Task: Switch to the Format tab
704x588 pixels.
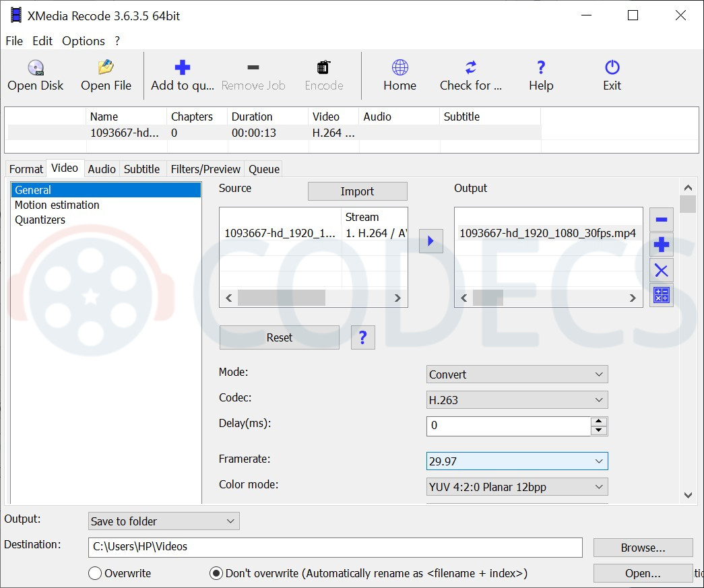Action: coord(26,169)
